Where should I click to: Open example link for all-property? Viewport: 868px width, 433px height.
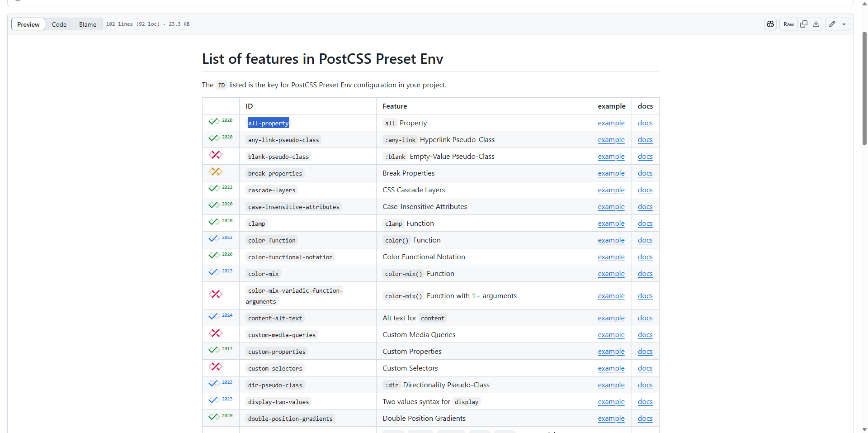point(611,123)
